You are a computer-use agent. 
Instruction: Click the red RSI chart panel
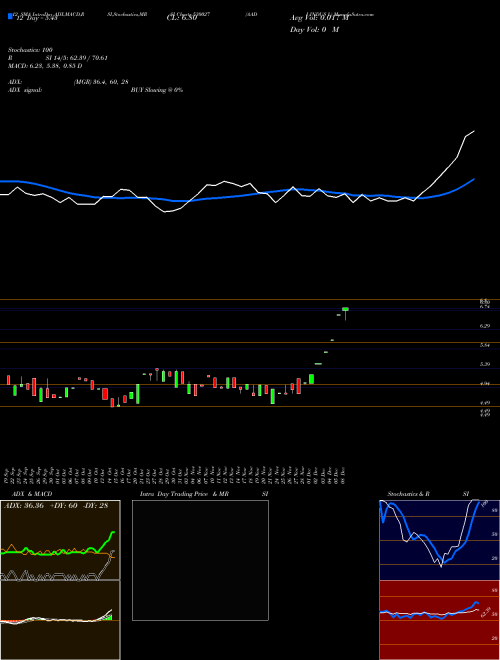(439, 620)
